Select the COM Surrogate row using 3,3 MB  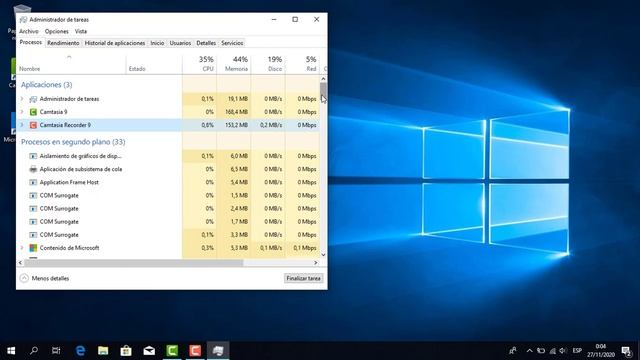tap(168, 235)
